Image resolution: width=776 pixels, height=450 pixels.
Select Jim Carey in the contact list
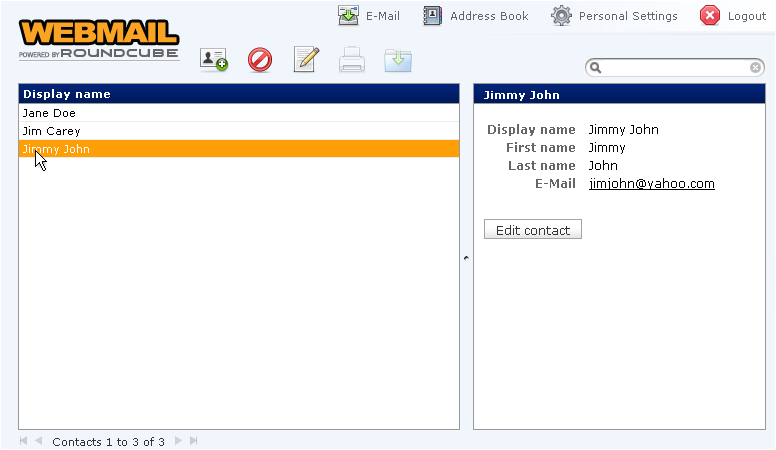[x=51, y=131]
